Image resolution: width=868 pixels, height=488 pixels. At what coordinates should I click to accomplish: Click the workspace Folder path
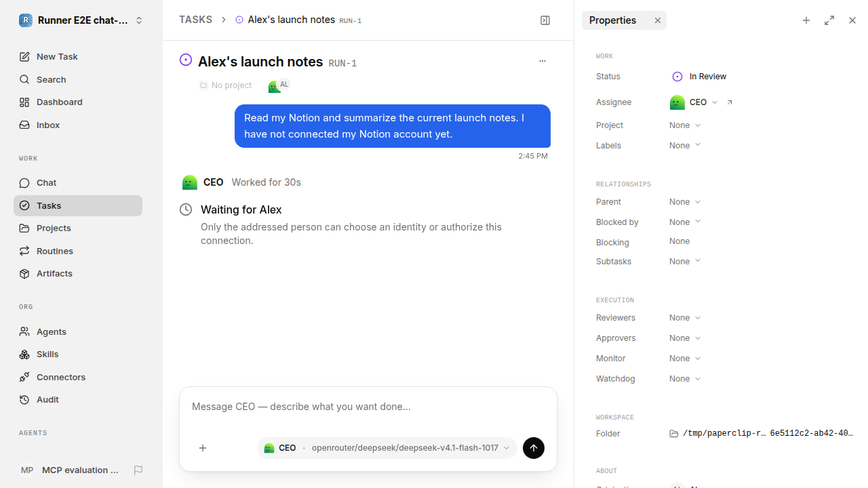point(762,434)
